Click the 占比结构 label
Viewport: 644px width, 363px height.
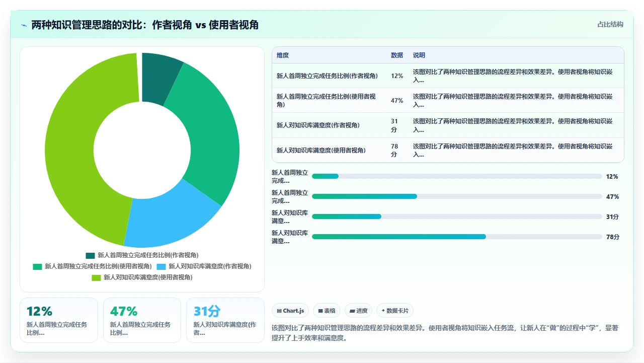tap(610, 24)
